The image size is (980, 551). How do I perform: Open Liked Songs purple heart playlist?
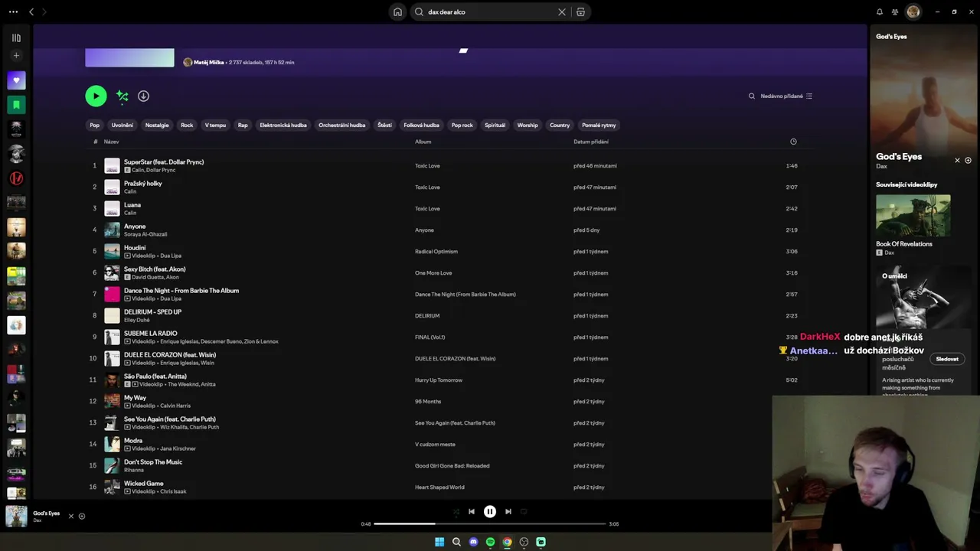click(16, 80)
